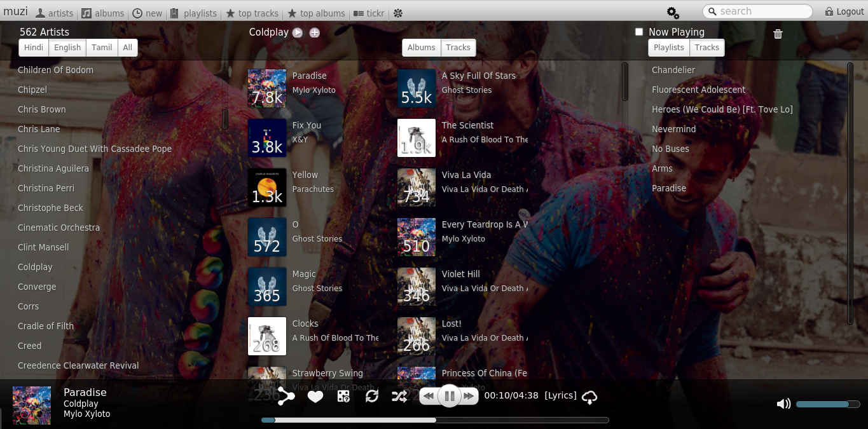This screenshot has width=868, height=429.
Task: Open settings with the gears icon
Action: (673, 13)
